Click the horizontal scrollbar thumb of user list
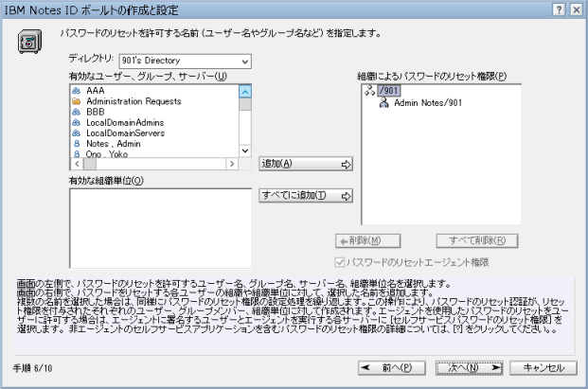This screenshot has width=588, height=389. (90, 164)
